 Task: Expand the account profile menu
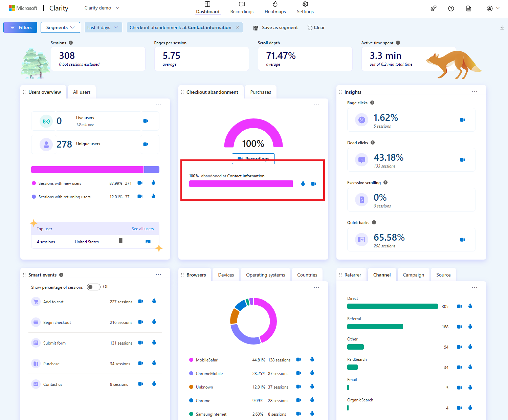coord(493,8)
